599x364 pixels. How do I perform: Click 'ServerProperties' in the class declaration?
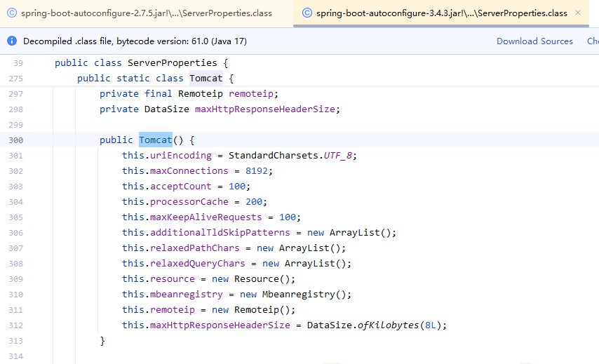pyautogui.click(x=173, y=63)
